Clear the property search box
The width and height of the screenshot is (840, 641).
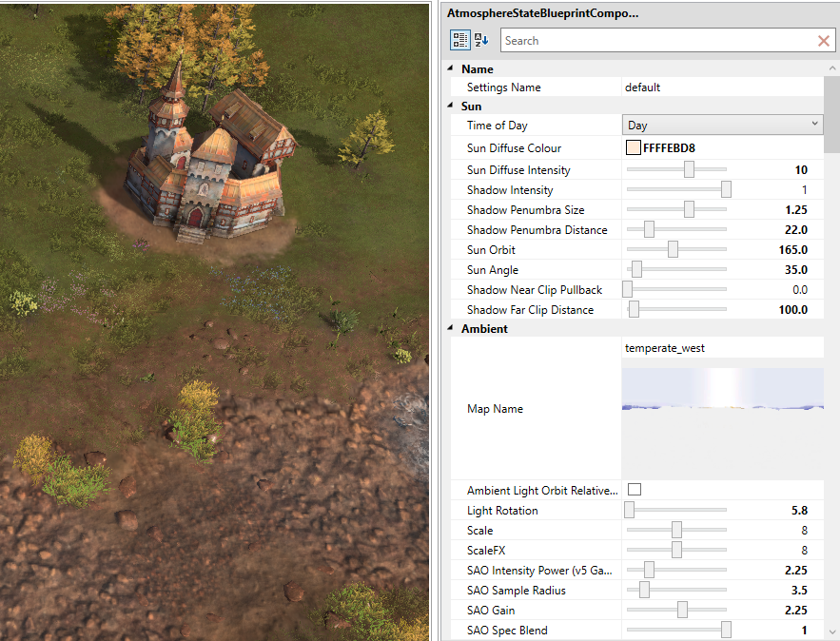pyautogui.click(x=824, y=41)
